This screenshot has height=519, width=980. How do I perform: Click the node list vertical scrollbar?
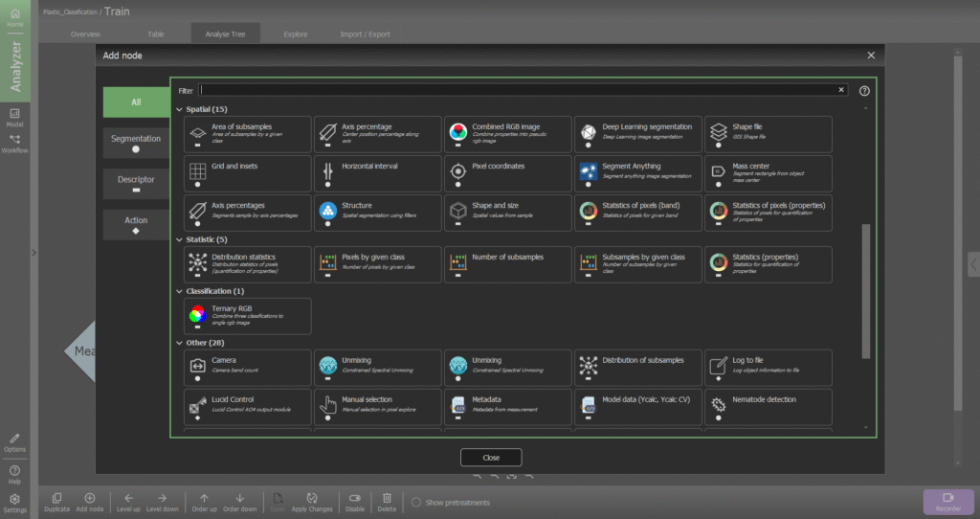click(865, 291)
